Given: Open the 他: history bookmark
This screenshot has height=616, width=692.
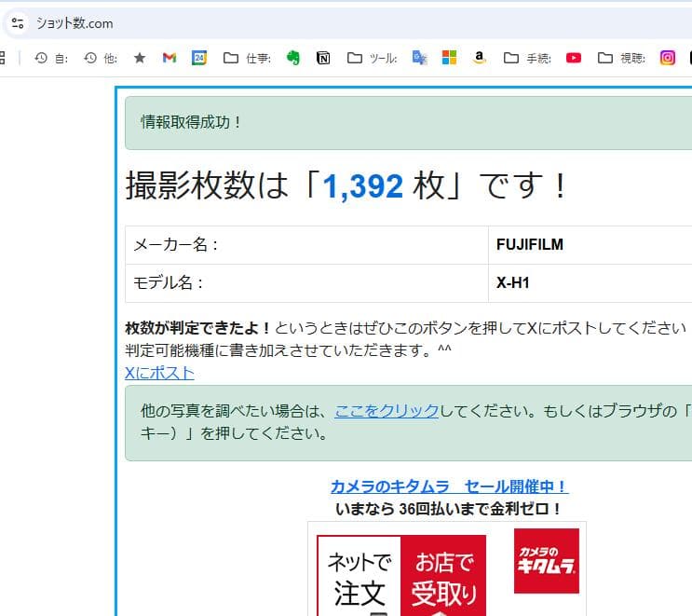Looking at the screenshot, I should pyautogui.click(x=101, y=58).
